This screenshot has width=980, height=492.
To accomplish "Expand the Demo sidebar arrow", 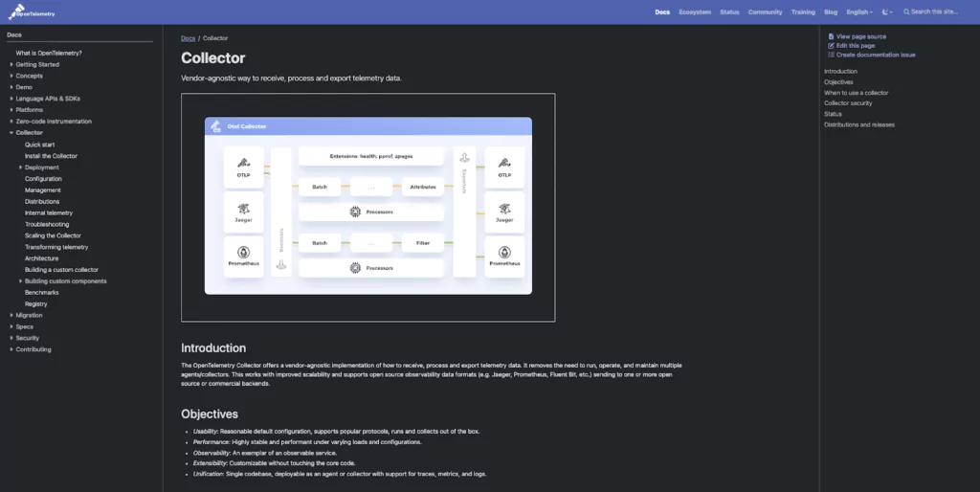I will 11,87.
